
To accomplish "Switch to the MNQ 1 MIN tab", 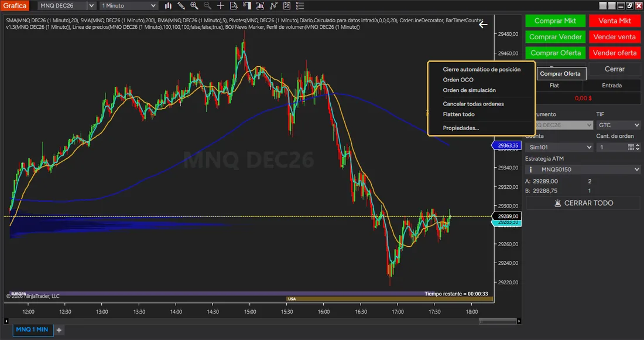I will click(x=32, y=329).
